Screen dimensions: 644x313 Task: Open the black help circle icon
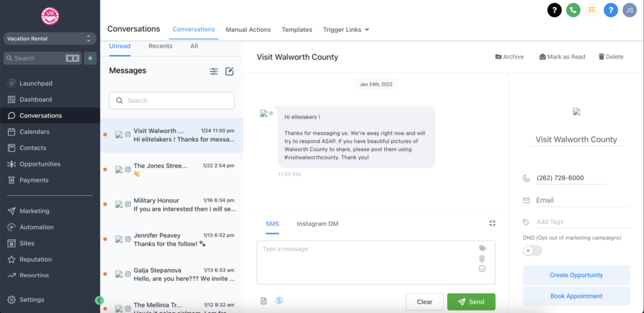[555, 10]
